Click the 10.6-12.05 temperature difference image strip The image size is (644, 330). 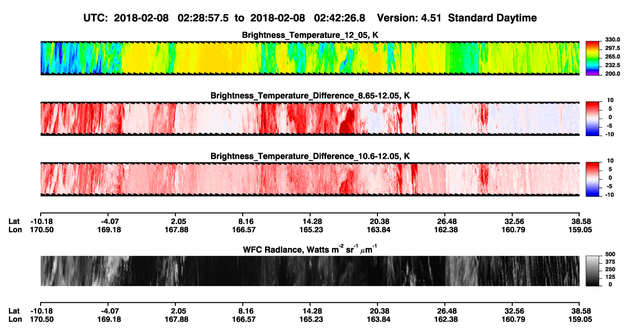310,179
